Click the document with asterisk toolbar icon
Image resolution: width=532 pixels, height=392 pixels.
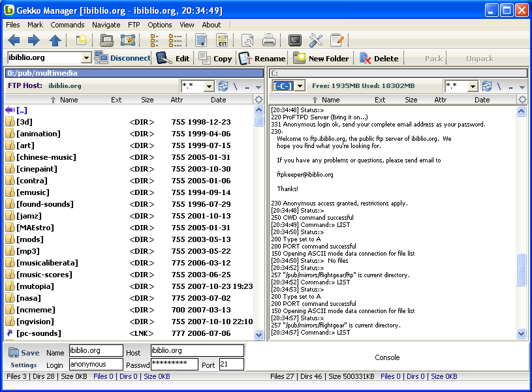[201, 40]
